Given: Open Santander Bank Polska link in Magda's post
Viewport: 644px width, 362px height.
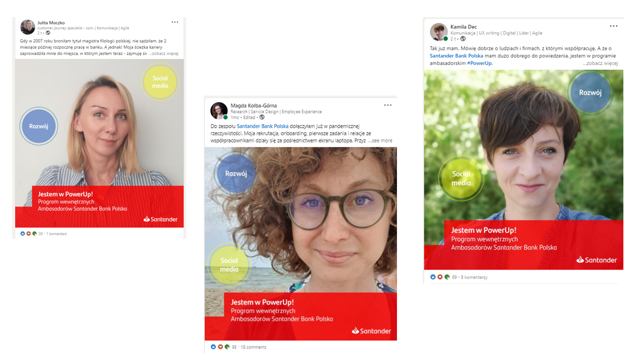Looking at the screenshot, I should click(263, 126).
